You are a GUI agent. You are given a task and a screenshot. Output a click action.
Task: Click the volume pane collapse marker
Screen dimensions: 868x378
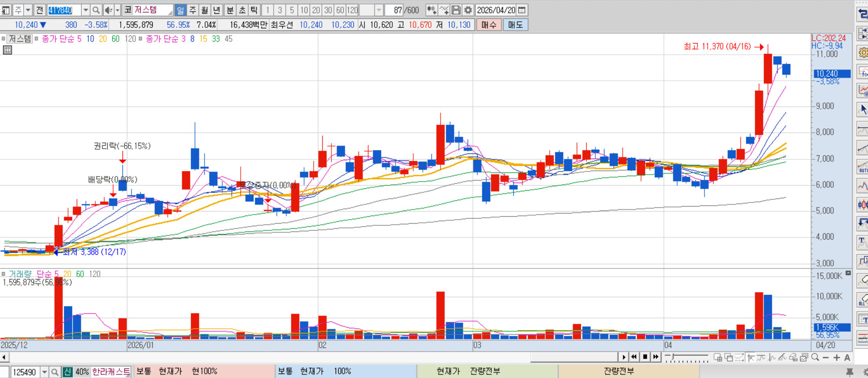point(848,273)
